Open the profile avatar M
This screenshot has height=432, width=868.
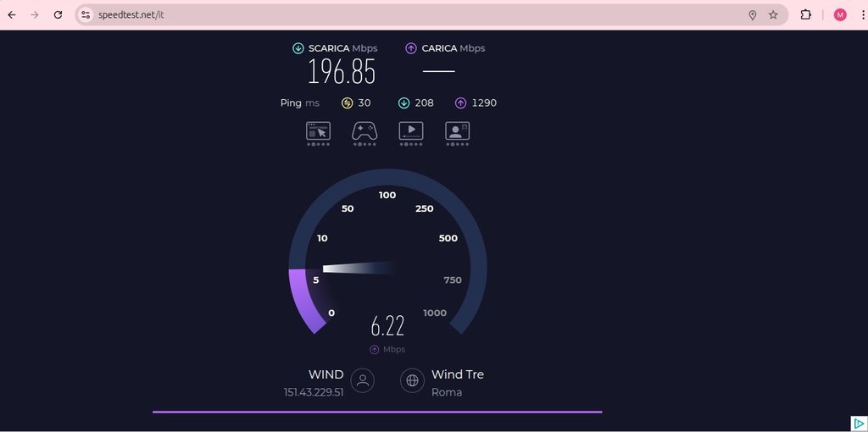pyautogui.click(x=840, y=15)
